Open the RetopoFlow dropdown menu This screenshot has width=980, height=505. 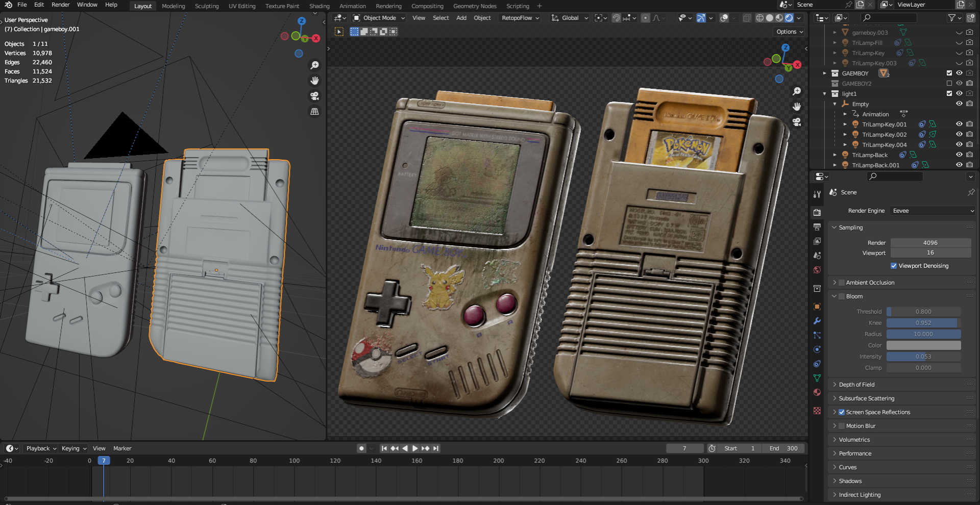coord(520,18)
